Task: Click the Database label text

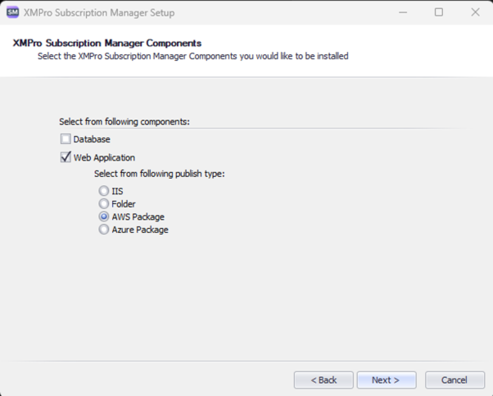Action: (x=92, y=139)
